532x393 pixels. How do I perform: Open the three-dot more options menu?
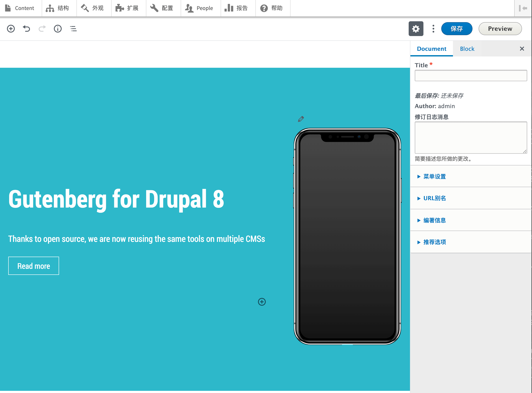433,29
